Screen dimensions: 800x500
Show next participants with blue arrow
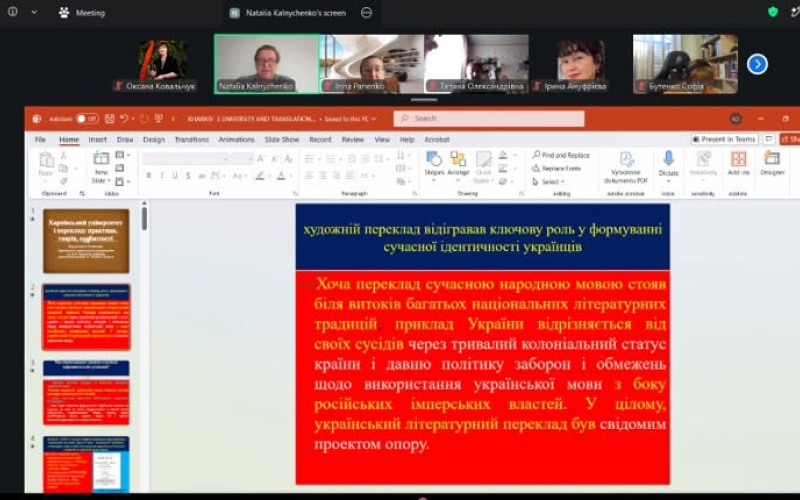[757, 64]
